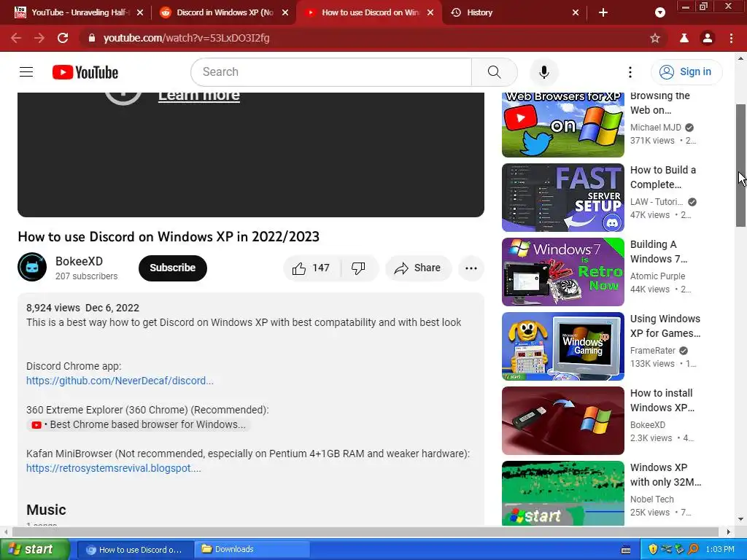The width and height of the screenshot is (747, 560).
Task: Bookmark this page with star icon
Action: (655, 38)
